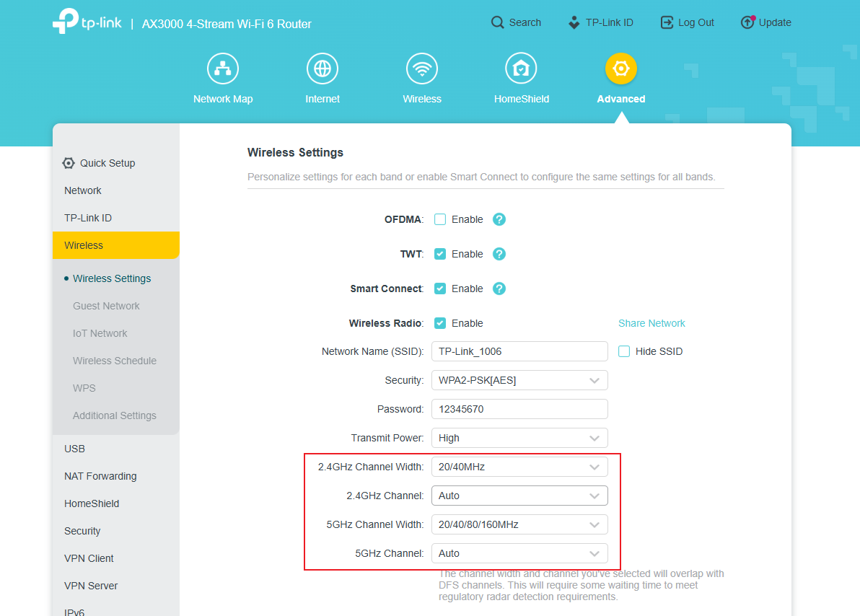The height and width of the screenshot is (616, 860).
Task: Open the Transmit Power selector
Action: coord(519,438)
